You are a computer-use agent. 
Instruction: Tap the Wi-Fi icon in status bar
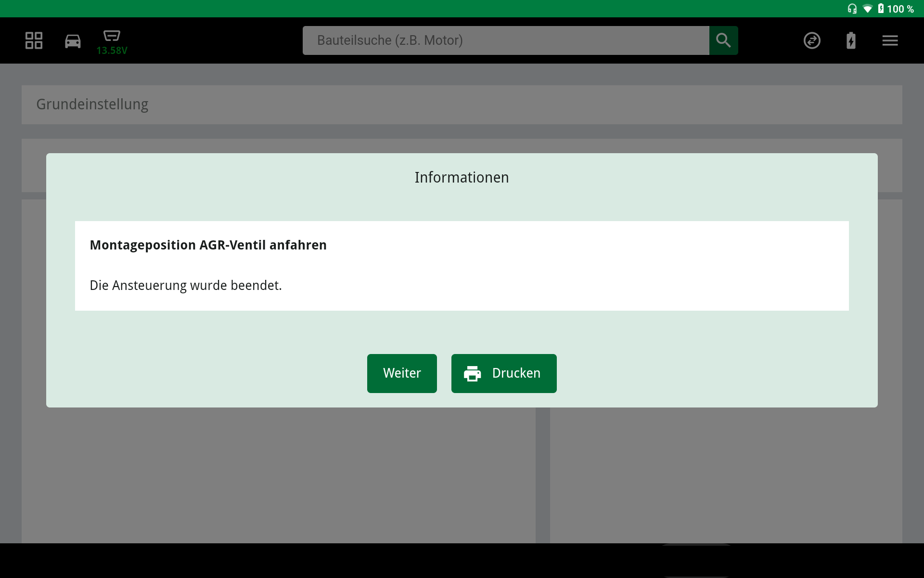[x=867, y=9]
